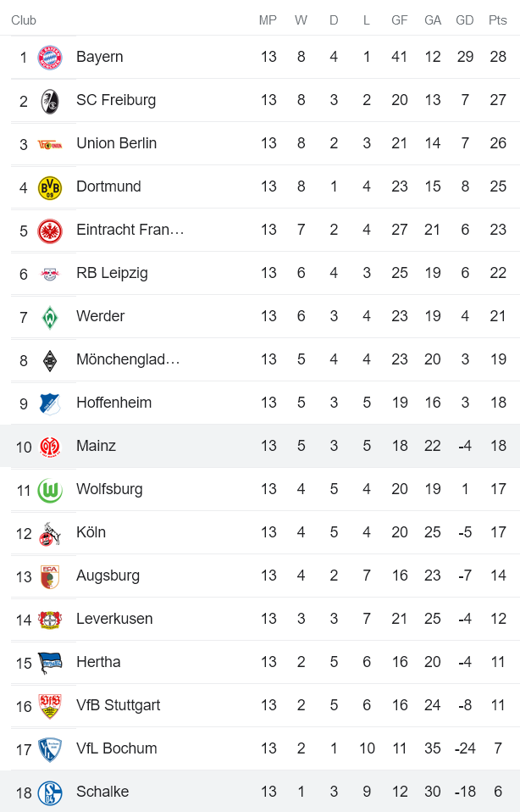
Task: Click the Eintracht Frankfurt badge
Action: tap(49, 229)
